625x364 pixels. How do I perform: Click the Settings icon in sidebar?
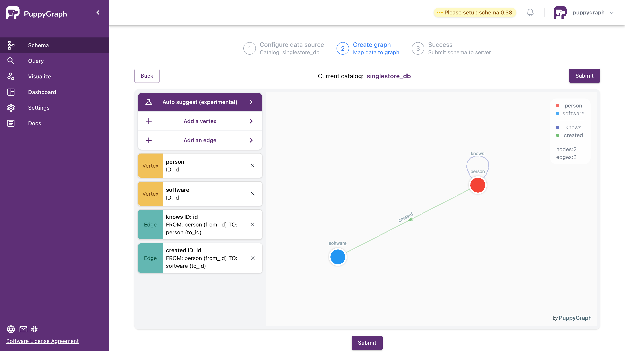tap(11, 107)
